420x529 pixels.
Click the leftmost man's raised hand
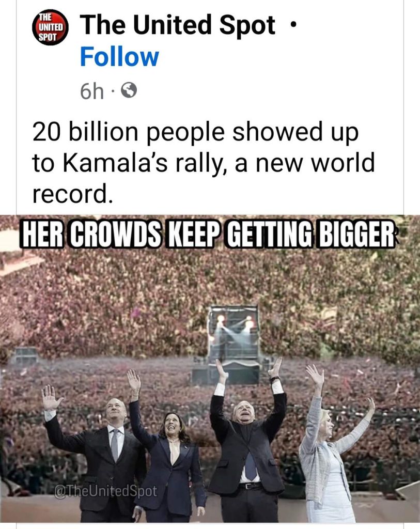[51, 397]
